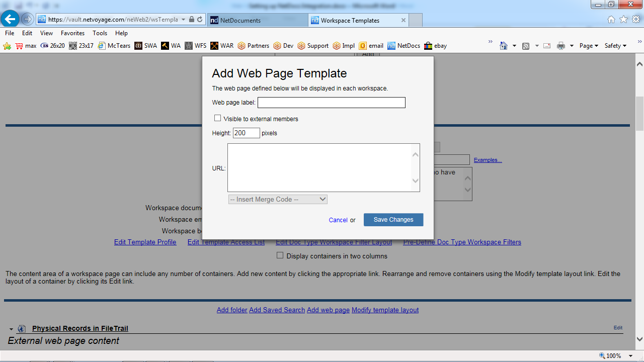Open the WA favorite bookmark
Viewport: 644px width, 362px height.
pos(171,46)
